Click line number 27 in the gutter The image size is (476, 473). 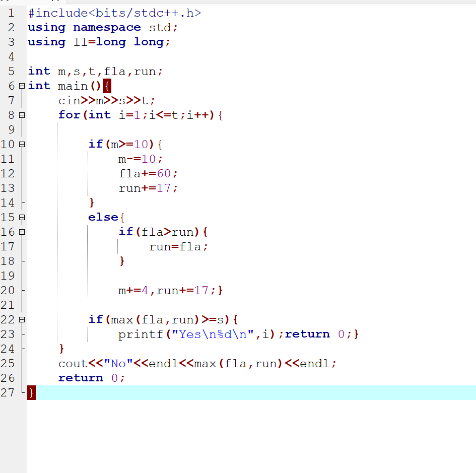(x=8, y=392)
